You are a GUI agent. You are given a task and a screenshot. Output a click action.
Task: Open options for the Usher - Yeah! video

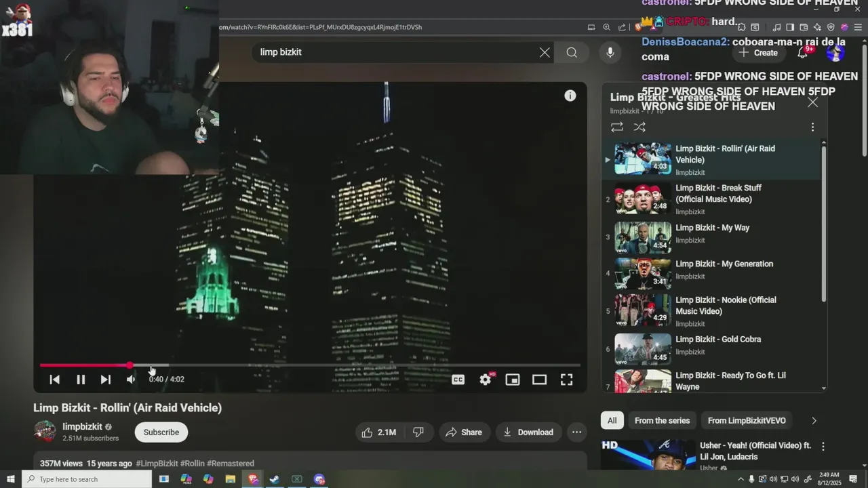[823, 447]
